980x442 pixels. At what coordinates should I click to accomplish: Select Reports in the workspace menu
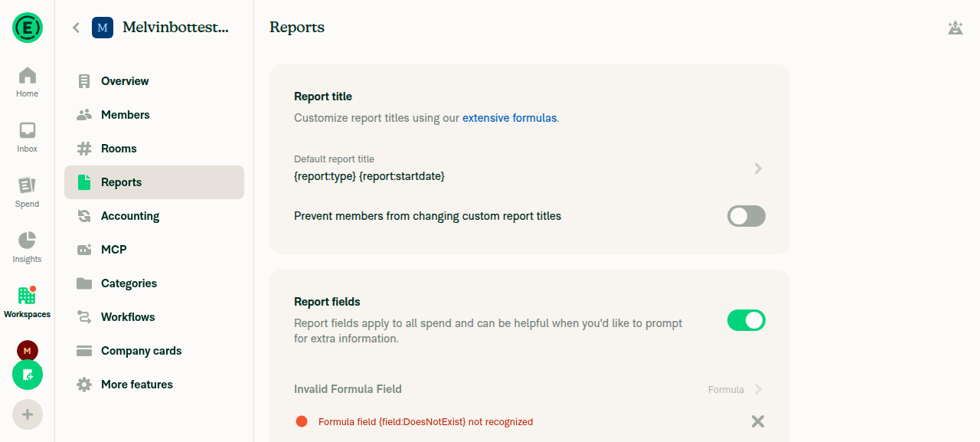(154, 182)
